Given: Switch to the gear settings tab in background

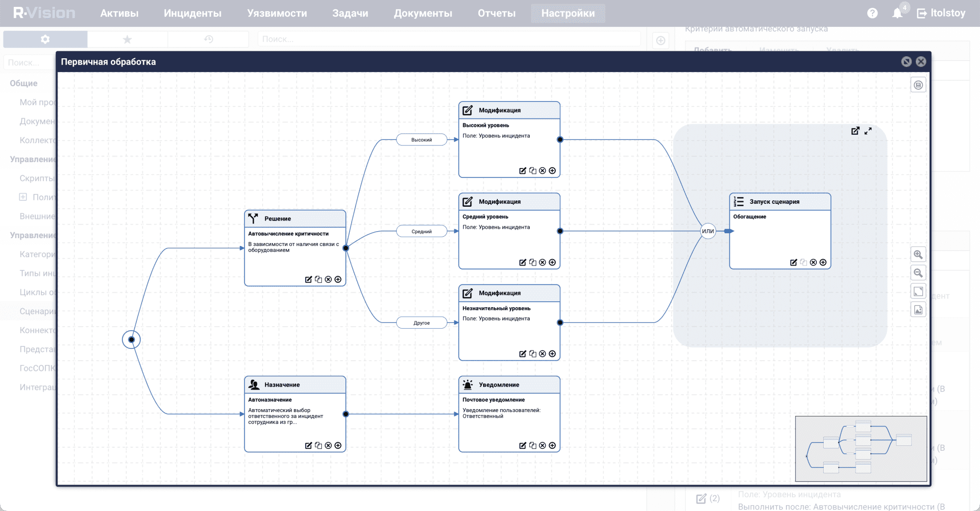Looking at the screenshot, I should [x=46, y=39].
